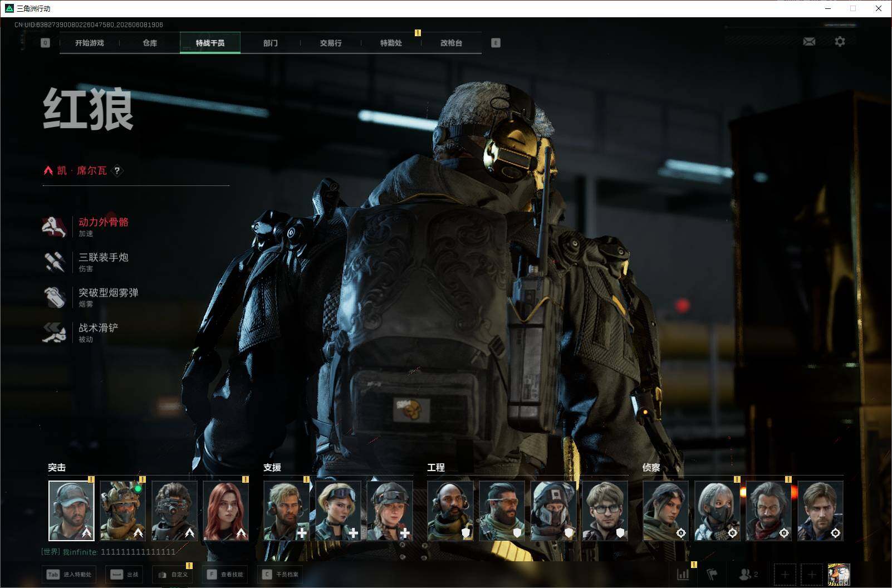This screenshot has height=588, width=892.
Task: Open the 改枪台 tab
Action: pyautogui.click(x=451, y=43)
